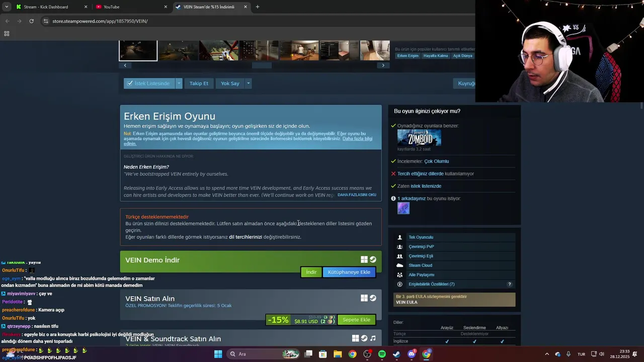Click the Windows icon on VEIN Satın Alın row

coord(364,298)
